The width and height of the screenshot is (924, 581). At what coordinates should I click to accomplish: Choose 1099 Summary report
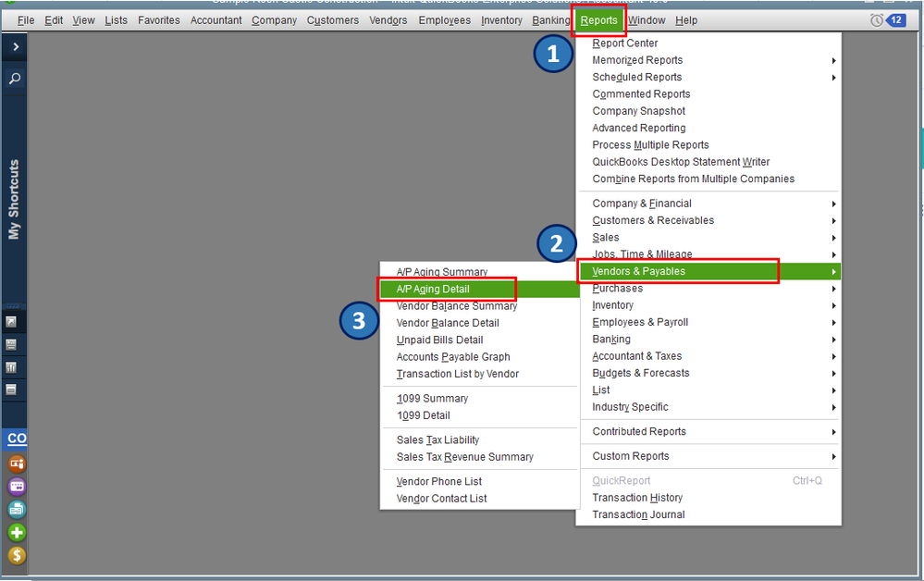click(480, 399)
